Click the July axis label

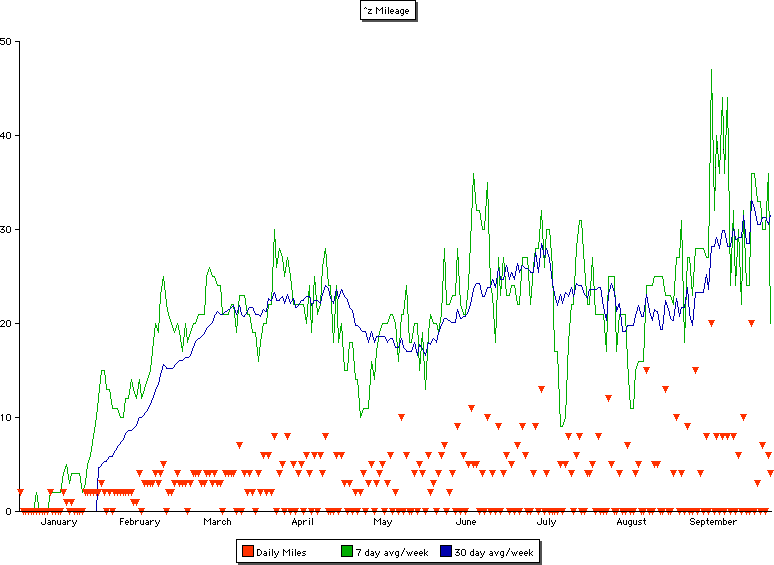click(546, 522)
